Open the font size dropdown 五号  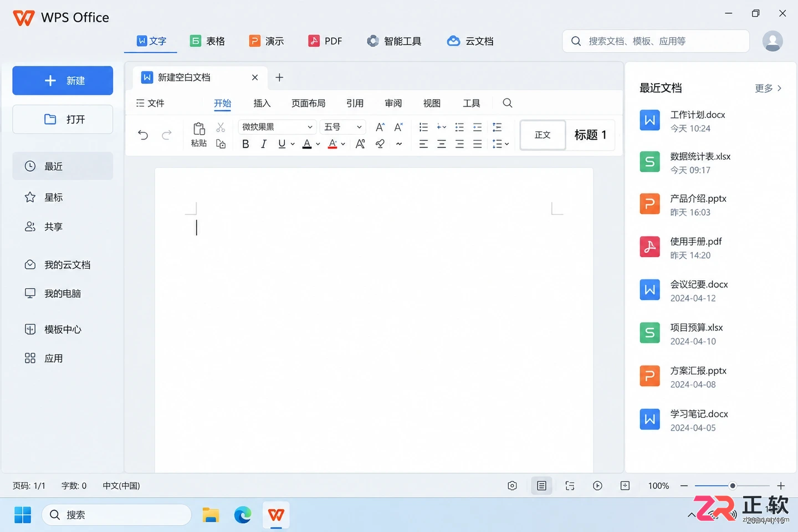tap(343, 127)
